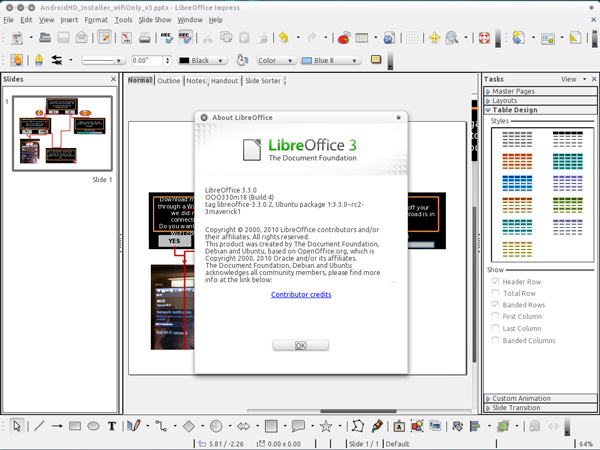Close the Slides panel
600x450 pixels.
click(x=113, y=79)
